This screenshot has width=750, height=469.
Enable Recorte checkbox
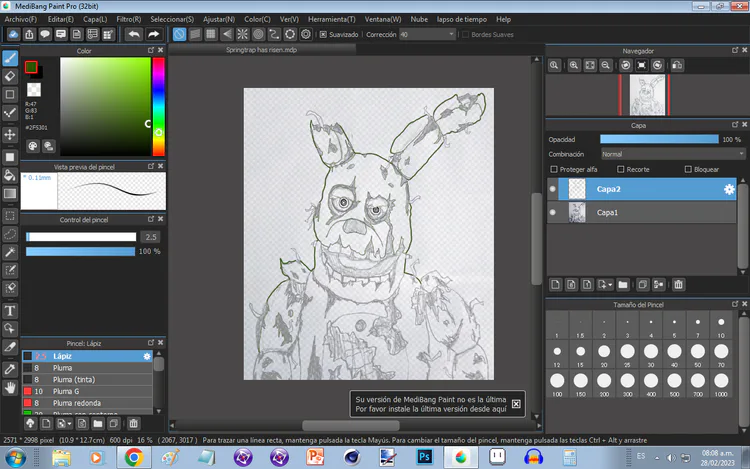point(621,169)
